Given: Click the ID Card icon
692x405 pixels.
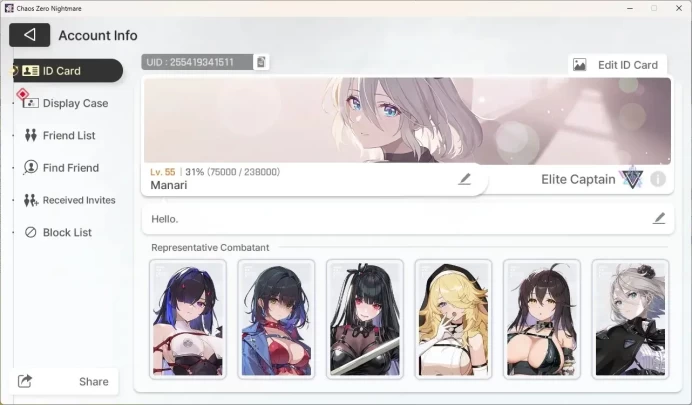Looking at the screenshot, I should point(30,71).
